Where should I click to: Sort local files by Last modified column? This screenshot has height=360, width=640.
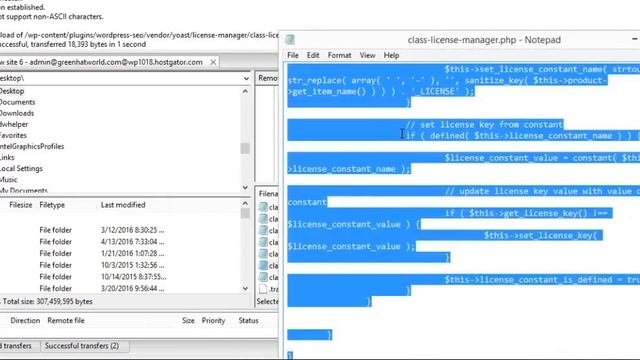click(x=123, y=205)
